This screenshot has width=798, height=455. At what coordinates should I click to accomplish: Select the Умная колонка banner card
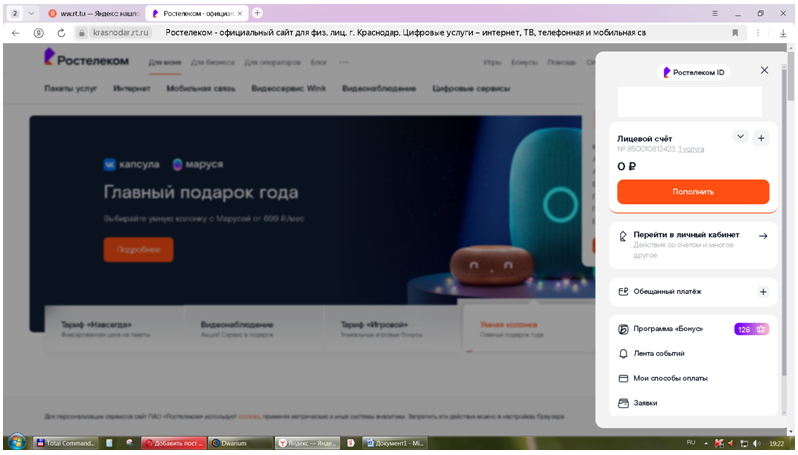(528, 329)
